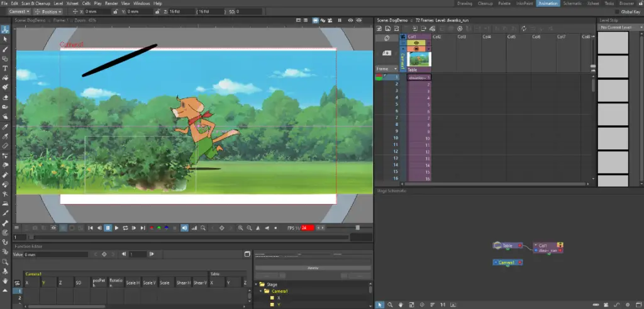Select the schematic selection arrow tool
This screenshot has width=644, height=309.
point(380,305)
